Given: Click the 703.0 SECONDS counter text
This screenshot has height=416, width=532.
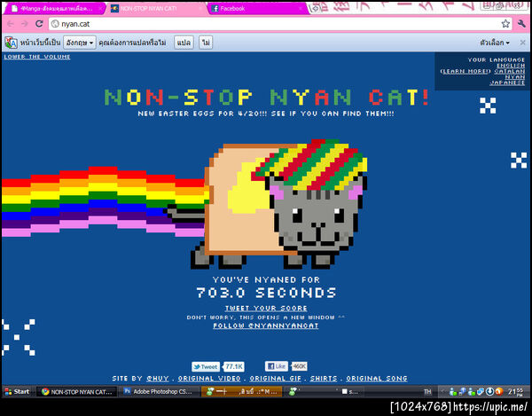Looking at the screenshot, I should [266, 293].
